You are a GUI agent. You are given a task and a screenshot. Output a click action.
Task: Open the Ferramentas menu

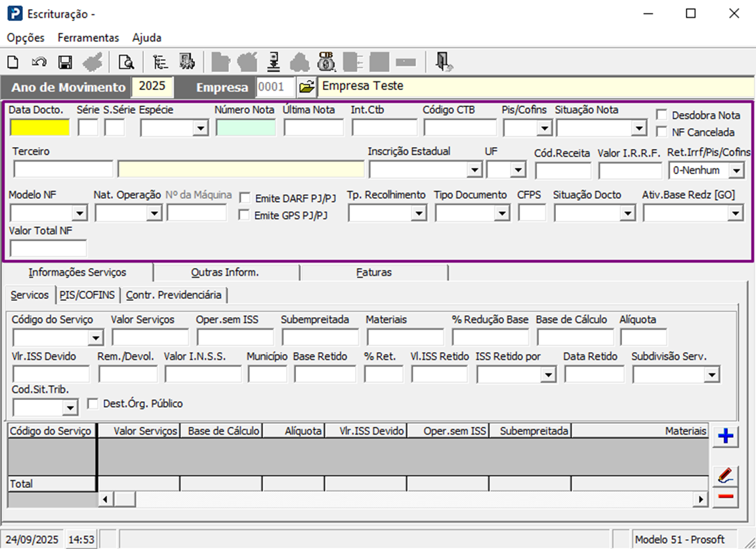coord(88,37)
